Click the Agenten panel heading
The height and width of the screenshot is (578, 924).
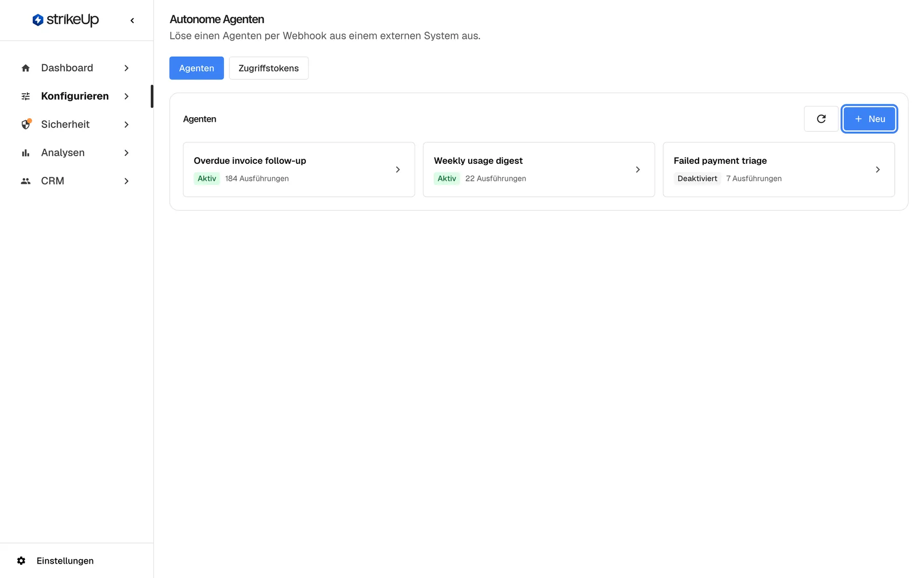coord(200,119)
